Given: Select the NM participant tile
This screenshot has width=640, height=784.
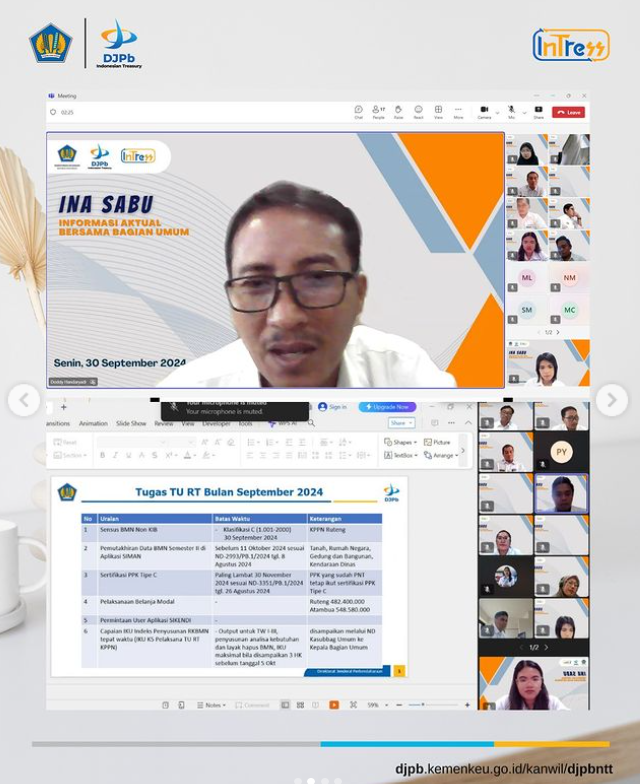Looking at the screenshot, I should (570, 278).
